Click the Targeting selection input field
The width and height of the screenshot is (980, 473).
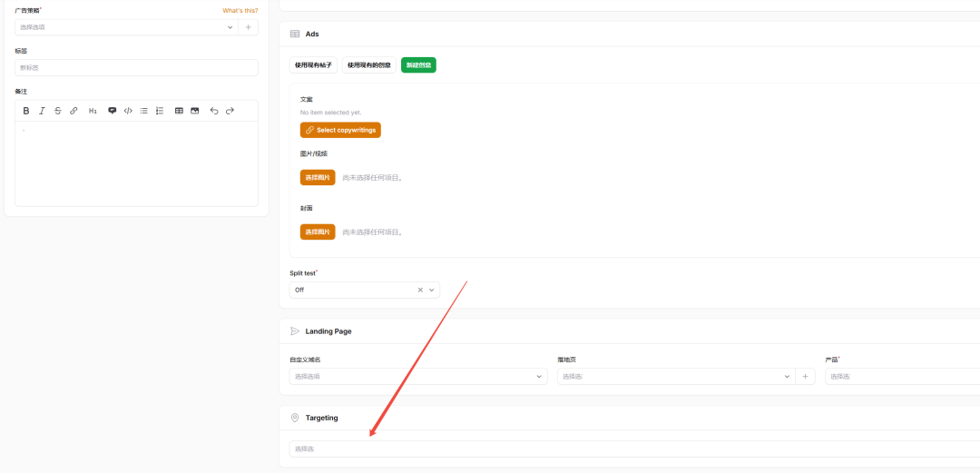coord(626,449)
